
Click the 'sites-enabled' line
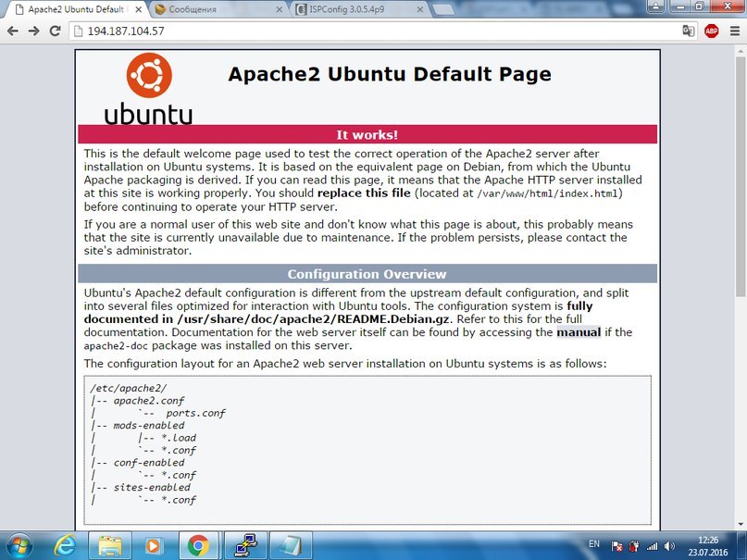(152, 487)
